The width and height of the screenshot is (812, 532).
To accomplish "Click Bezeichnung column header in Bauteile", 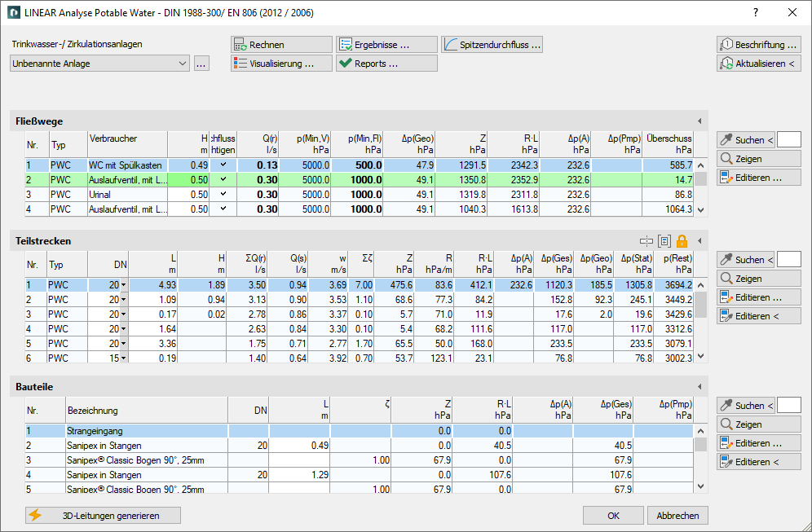I will (147, 411).
